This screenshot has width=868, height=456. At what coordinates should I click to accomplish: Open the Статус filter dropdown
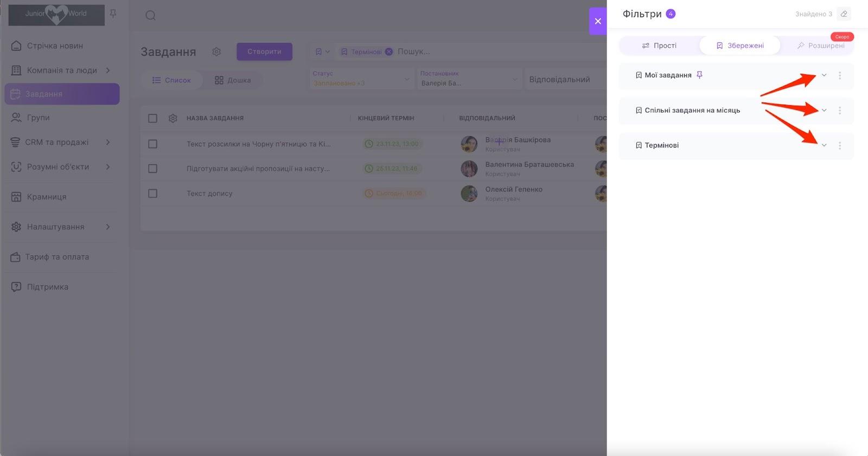click(361, 79)
